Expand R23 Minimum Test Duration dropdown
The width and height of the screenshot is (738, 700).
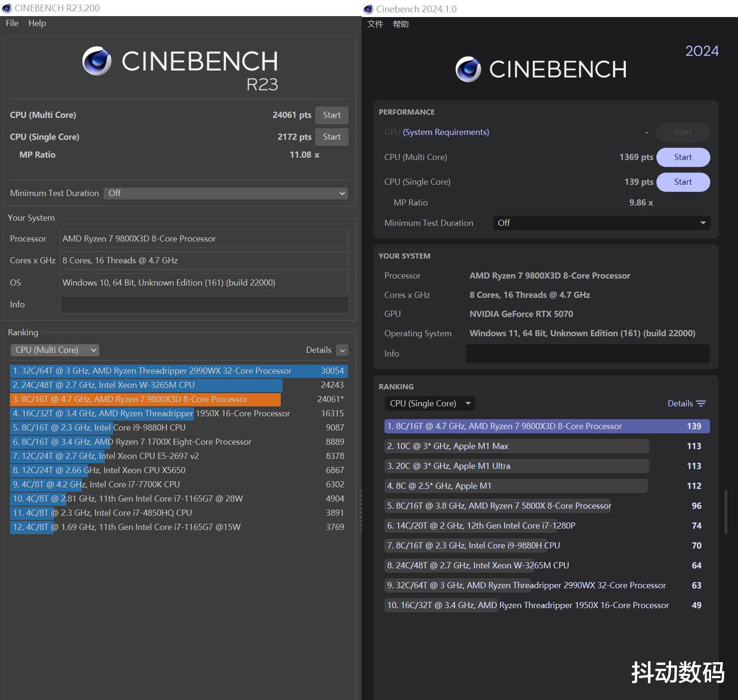tap(225, 193)
